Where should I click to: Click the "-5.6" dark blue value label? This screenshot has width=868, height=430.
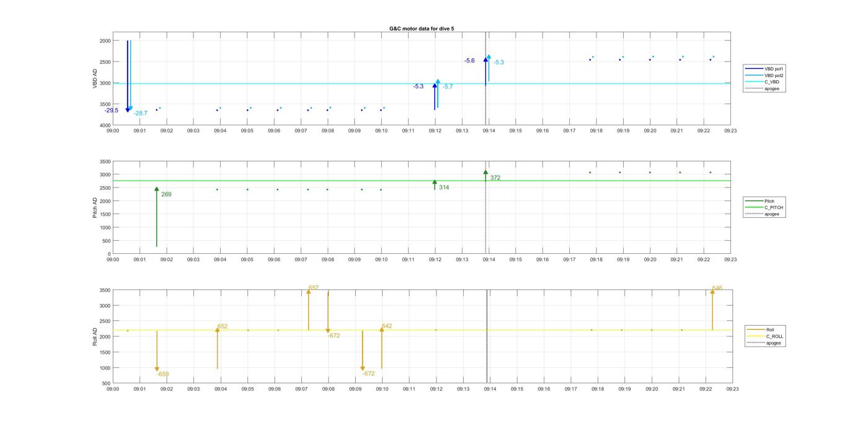tap(469, 61)
